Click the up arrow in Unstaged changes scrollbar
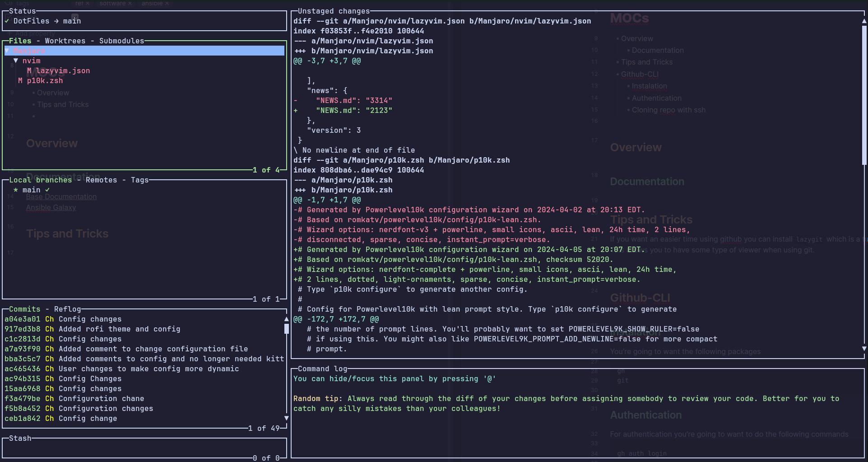Image resolution: width=868 pixels, height=462 pixels. click(864, 21)
